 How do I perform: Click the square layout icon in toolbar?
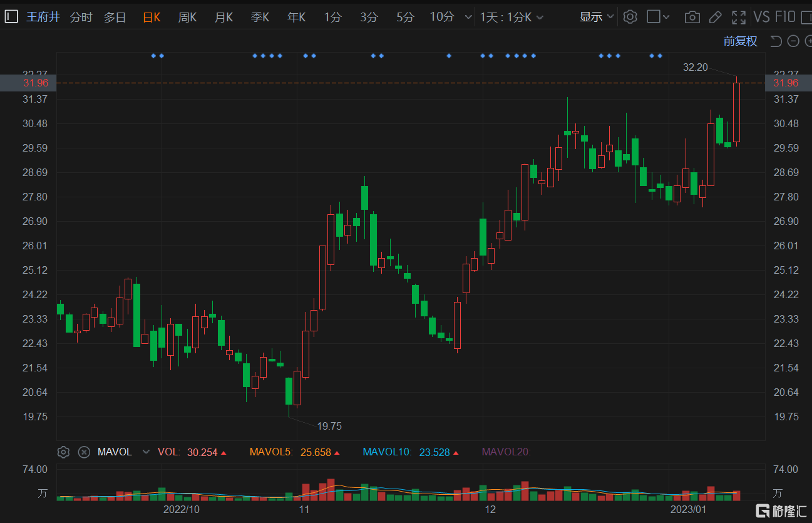coord(653,17)
